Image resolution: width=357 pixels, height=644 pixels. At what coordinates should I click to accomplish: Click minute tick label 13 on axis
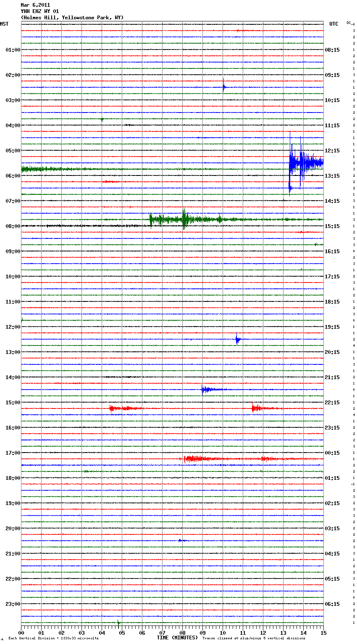[x=283, y=632]
